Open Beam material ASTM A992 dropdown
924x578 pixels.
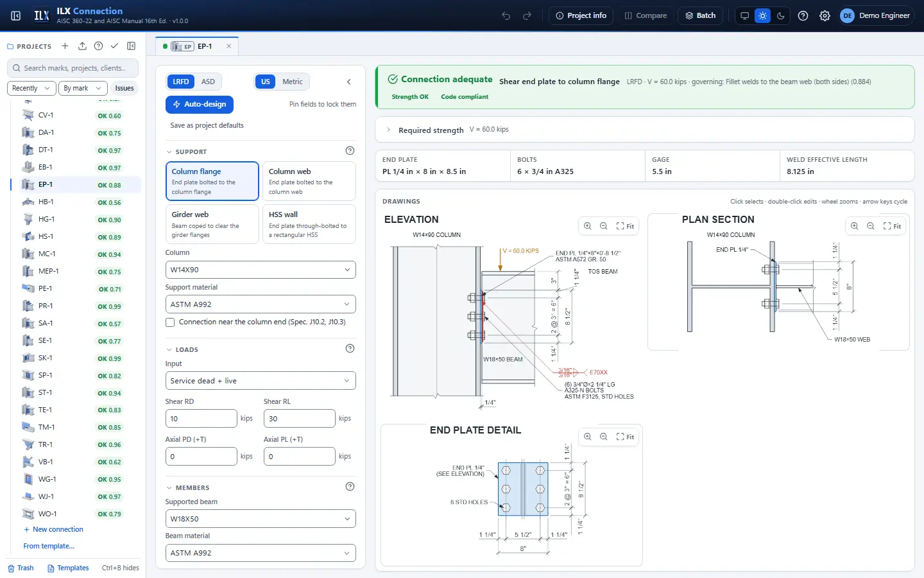[x=261, y=553]
